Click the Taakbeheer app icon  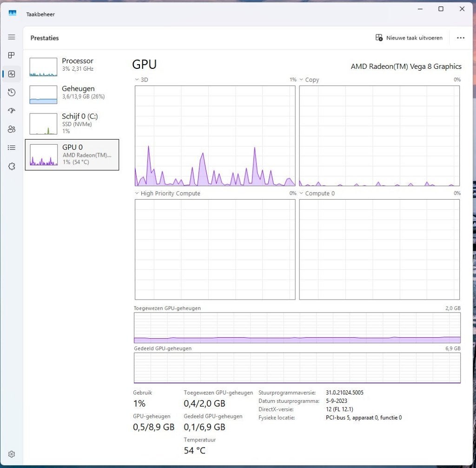tap(13, 13)
